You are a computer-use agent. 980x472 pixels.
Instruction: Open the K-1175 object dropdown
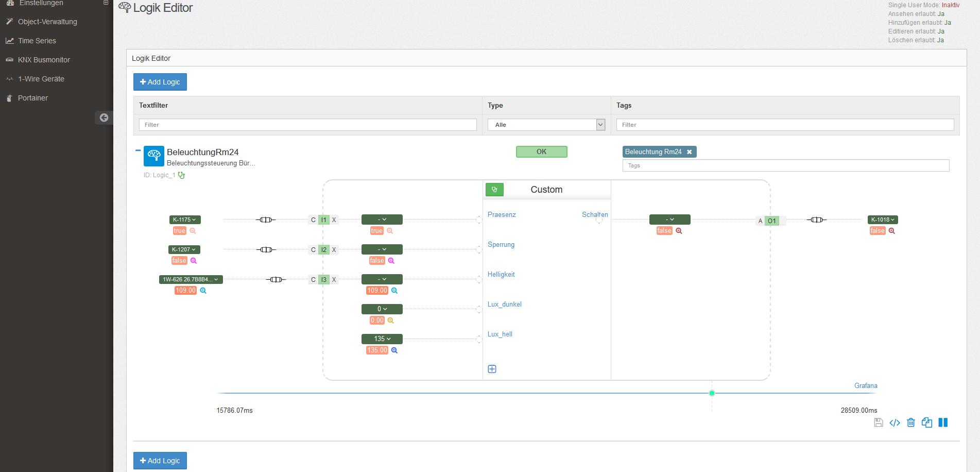click(185, 220)
